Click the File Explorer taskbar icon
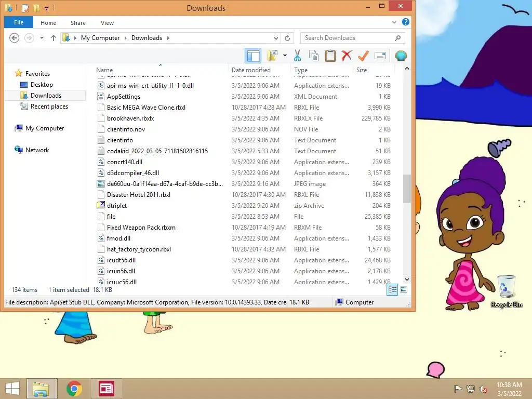This screenshot has width=532, height=399. (x=41, y=389)
